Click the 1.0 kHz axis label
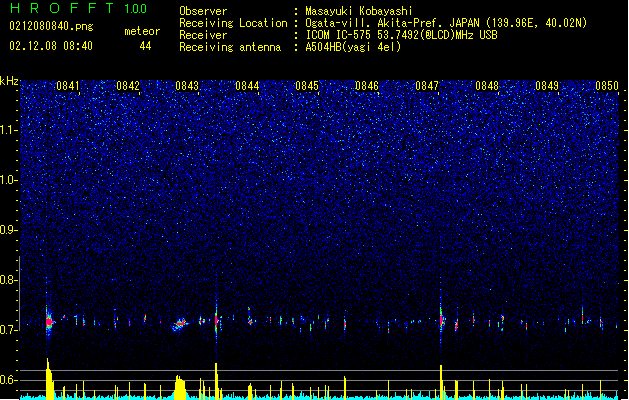This screenshot has width=629, height=400. pyautogui.click(x=9, y=180)
